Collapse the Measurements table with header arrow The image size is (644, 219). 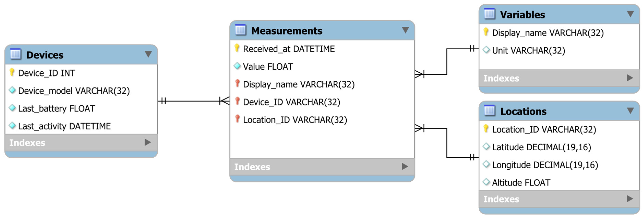tap(405, 30)
